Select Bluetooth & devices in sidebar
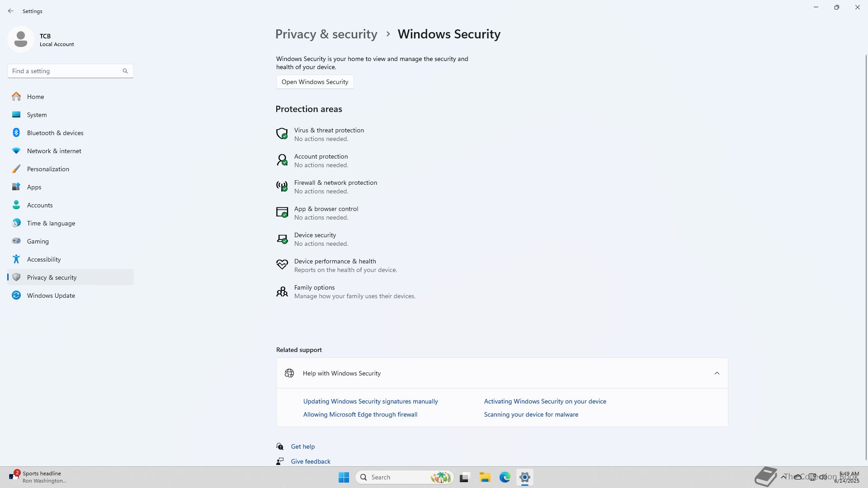Image resolution: width=868 pixels, height=488 pixels. click(x=55, y=133)
